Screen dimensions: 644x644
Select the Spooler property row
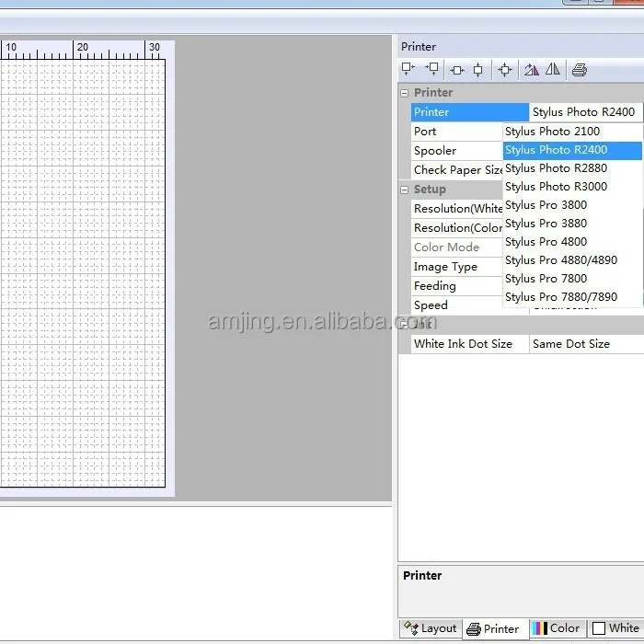(456, 151)
